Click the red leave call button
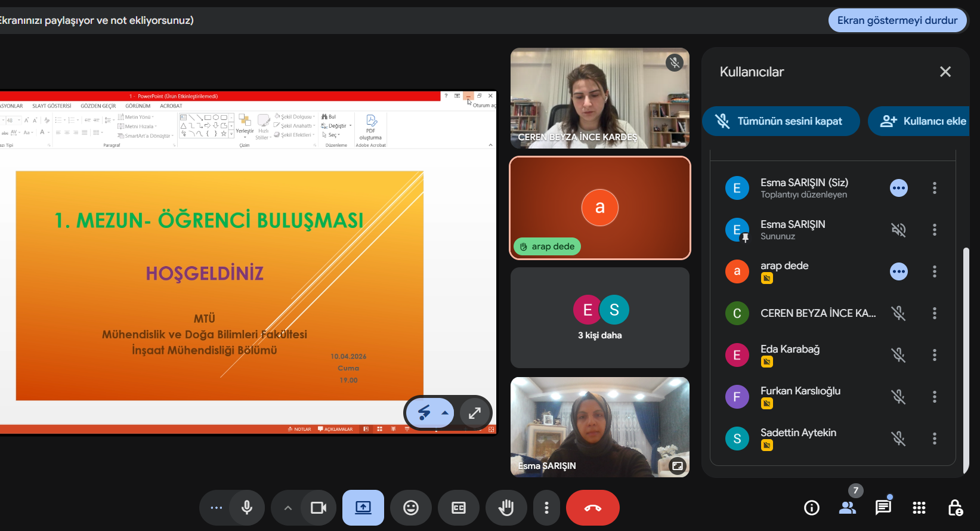The image size is (980, 531). (592, 508)
